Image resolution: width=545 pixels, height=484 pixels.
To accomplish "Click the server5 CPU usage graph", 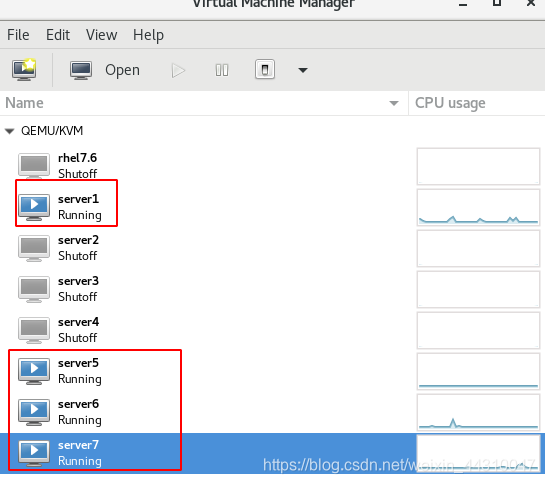I will tap(478, 372).
